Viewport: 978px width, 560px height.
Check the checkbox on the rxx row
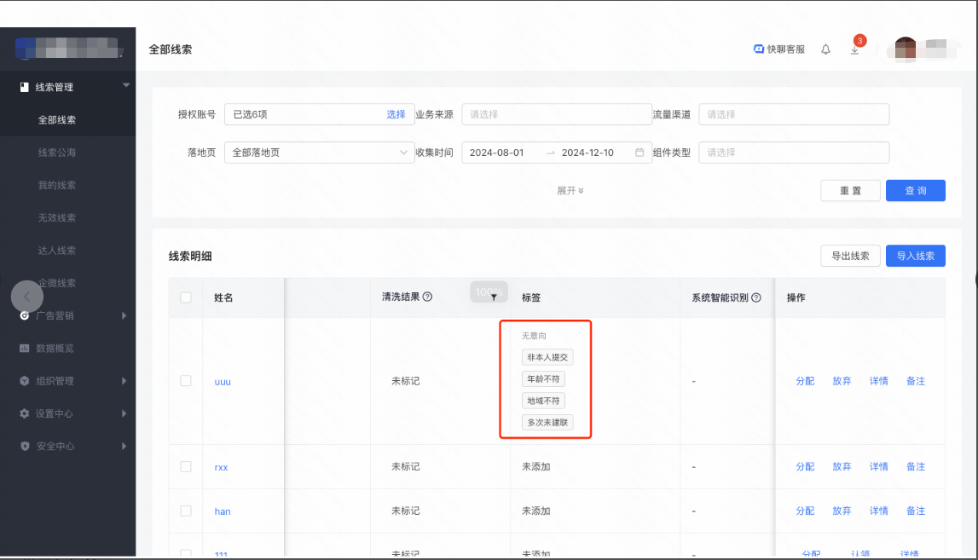click(184, 466)
